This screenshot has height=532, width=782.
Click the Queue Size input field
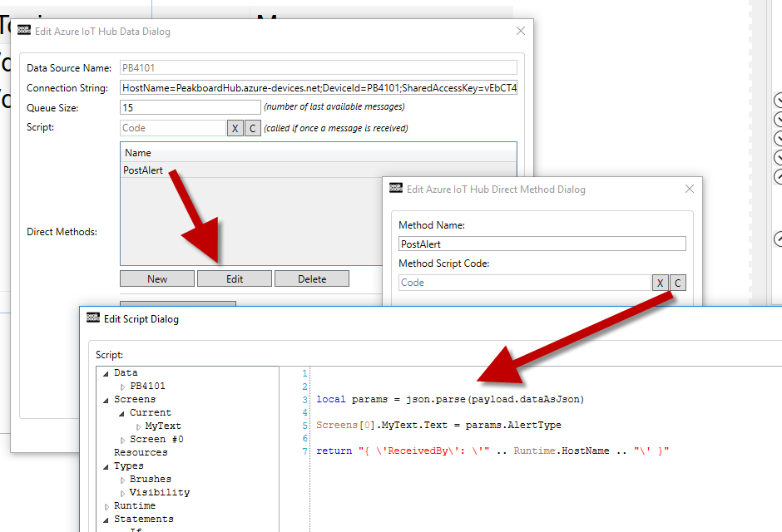tap(190, 107)
